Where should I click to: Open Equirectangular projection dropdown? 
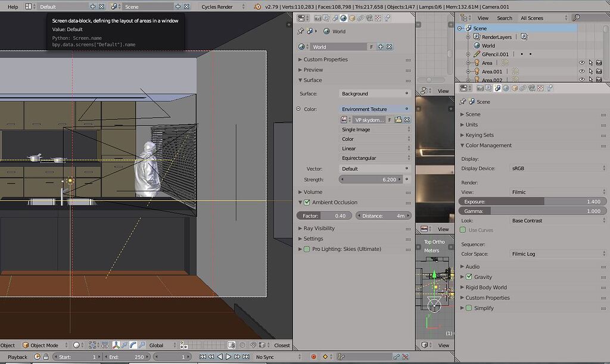pyautogui.click(x=375, y=158)
